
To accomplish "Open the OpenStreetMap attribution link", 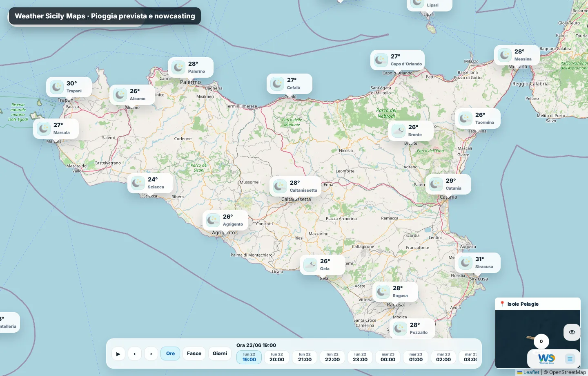I will [x=568, y=372].
